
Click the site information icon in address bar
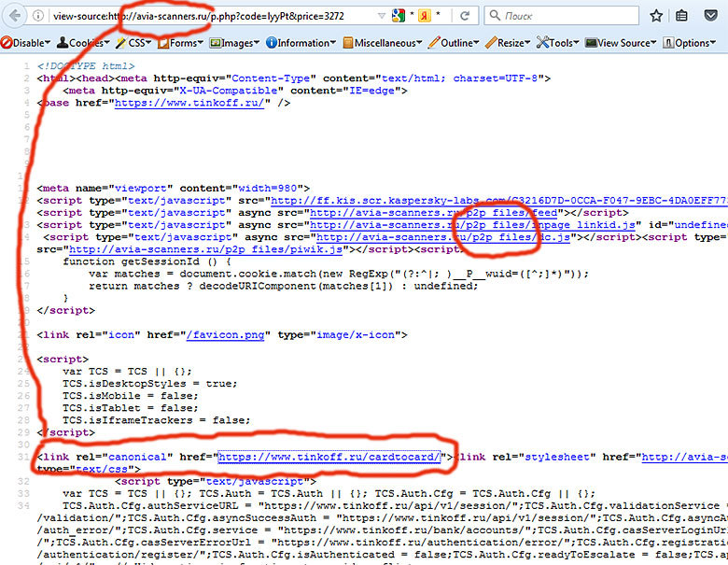pos(38,16)
